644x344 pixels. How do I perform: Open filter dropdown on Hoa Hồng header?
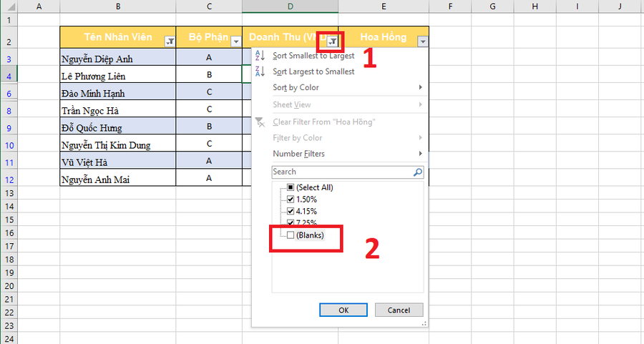(x=423, y=41)
